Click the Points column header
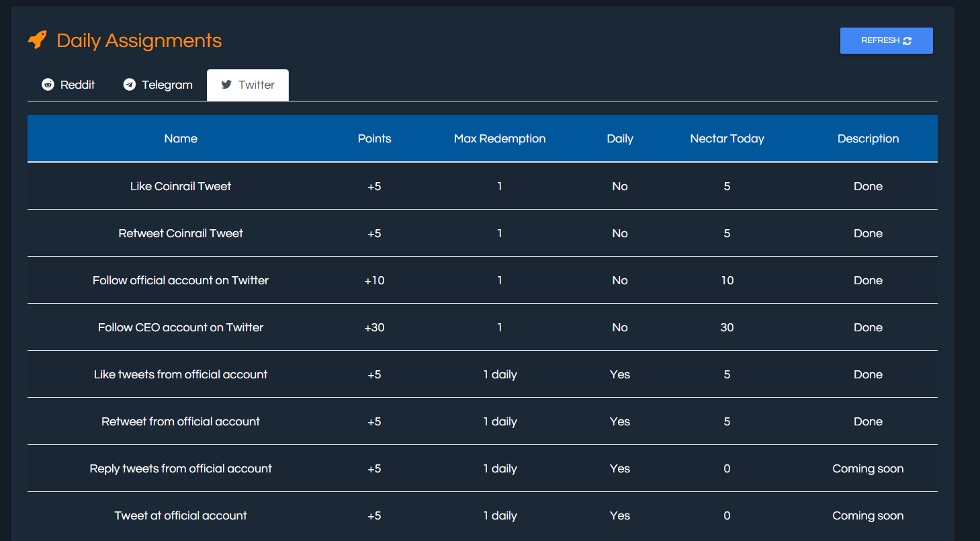The height and width of the screenshot is (541, 980). point(374,138)
